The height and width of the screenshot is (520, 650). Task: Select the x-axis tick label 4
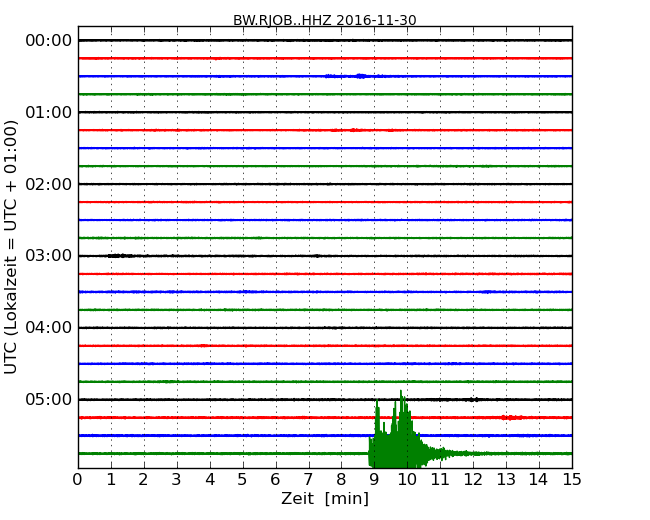210,480
